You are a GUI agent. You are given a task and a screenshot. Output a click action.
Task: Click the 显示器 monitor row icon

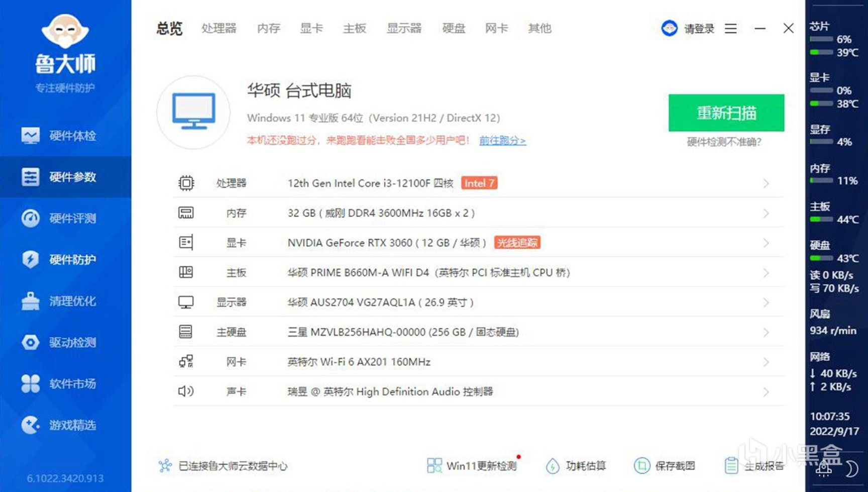click(x=186, y=302)
